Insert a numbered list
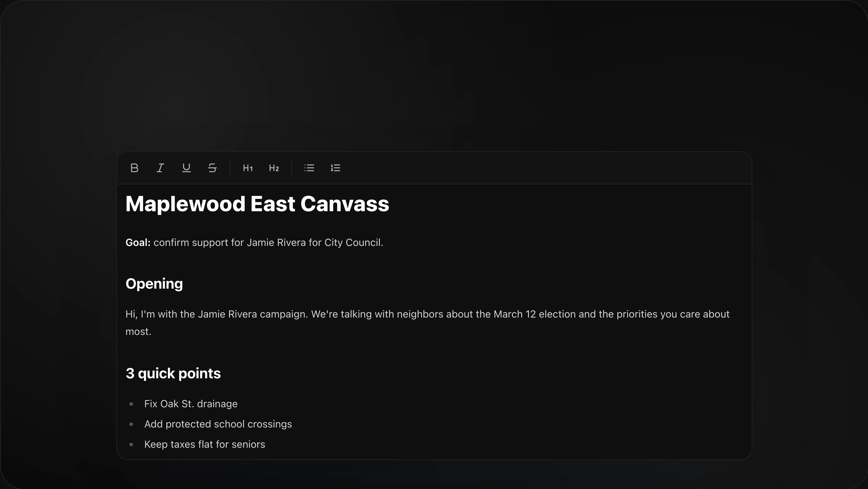This screenshot has height=489, width=868. tap(335, 168)
